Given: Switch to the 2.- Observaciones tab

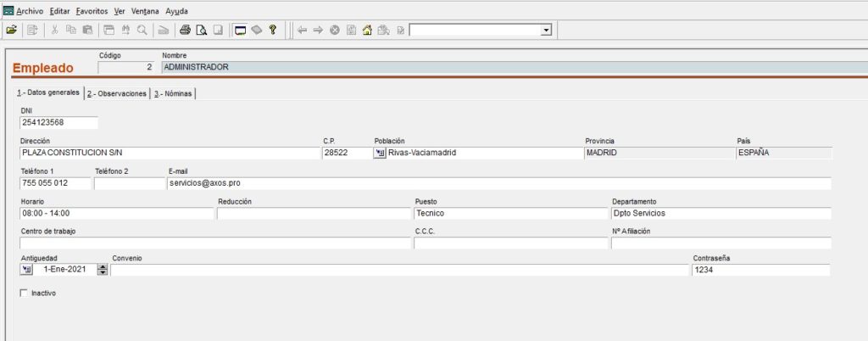Looking at the screenshot, I should pyautogui.click(x=117, y=93).
